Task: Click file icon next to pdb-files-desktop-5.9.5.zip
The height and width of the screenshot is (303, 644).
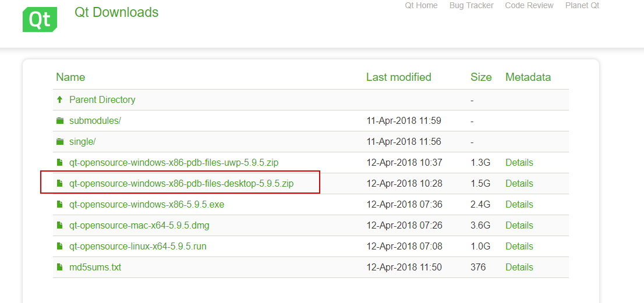Action: (x=60, y=184)
